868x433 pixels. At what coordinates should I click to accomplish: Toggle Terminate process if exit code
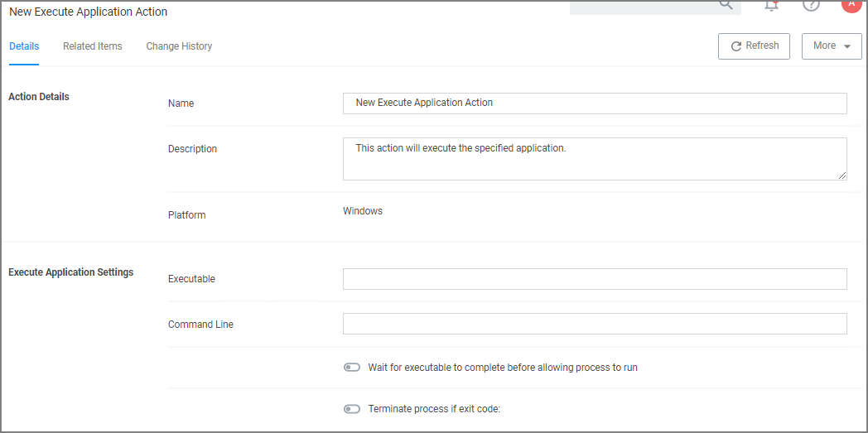tap(352, 409)
